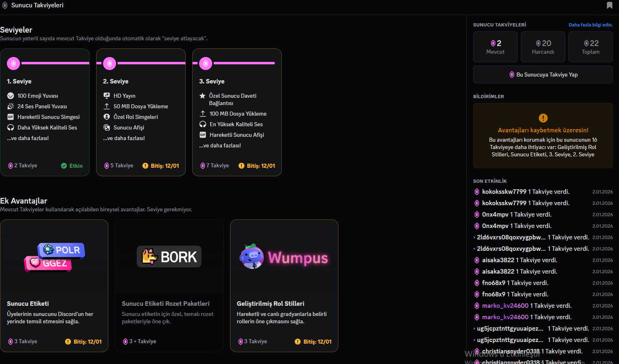Click the pink gem badge above 3. Seviye
The height and width of the screenshot is (364, 619).
click(206, 63)
